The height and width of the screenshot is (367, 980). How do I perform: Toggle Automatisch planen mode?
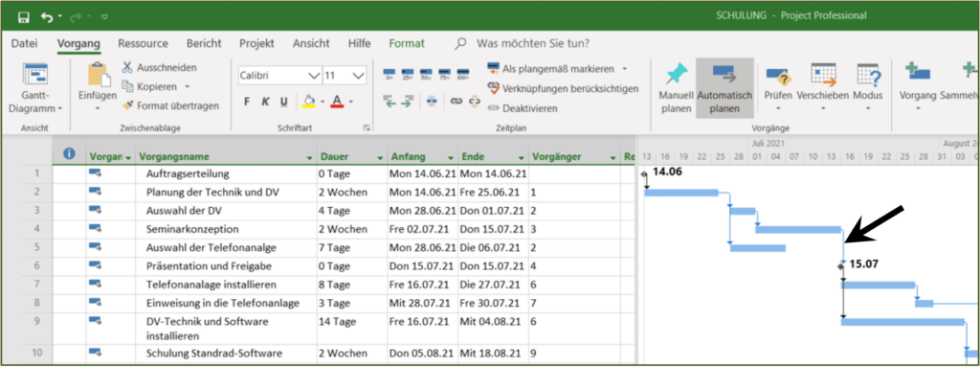tap(724, 88)
